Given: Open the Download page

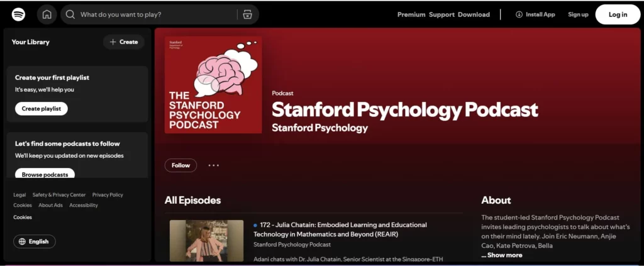Looking at the screenshot, I should pos(474,14).
